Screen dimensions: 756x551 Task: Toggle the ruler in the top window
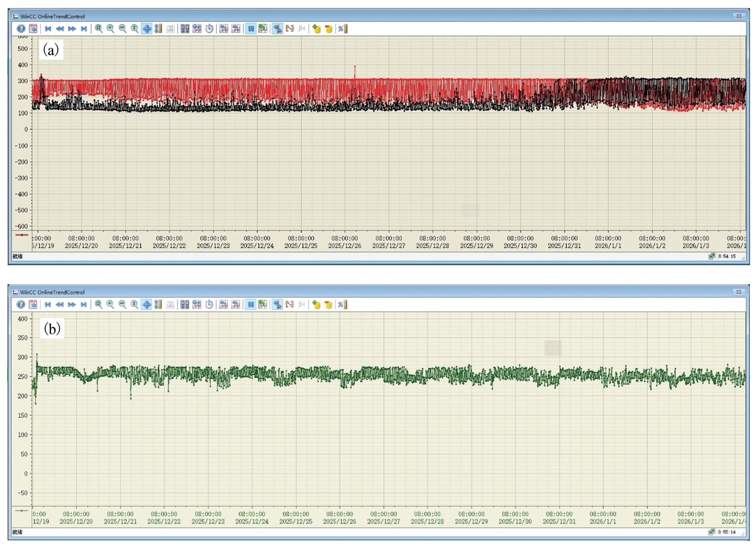click(x=277, y=28)
